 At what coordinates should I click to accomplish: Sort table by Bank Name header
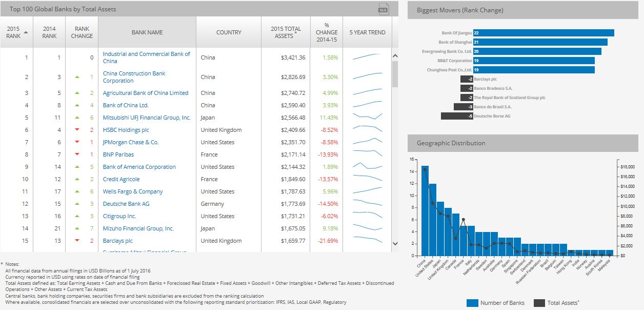click(x=147, y=32)
